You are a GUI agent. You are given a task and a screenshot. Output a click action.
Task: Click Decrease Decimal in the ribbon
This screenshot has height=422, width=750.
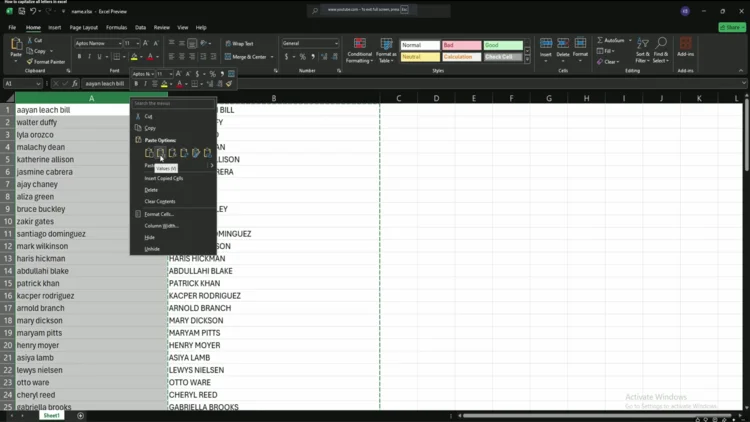(x=335, y=56)
